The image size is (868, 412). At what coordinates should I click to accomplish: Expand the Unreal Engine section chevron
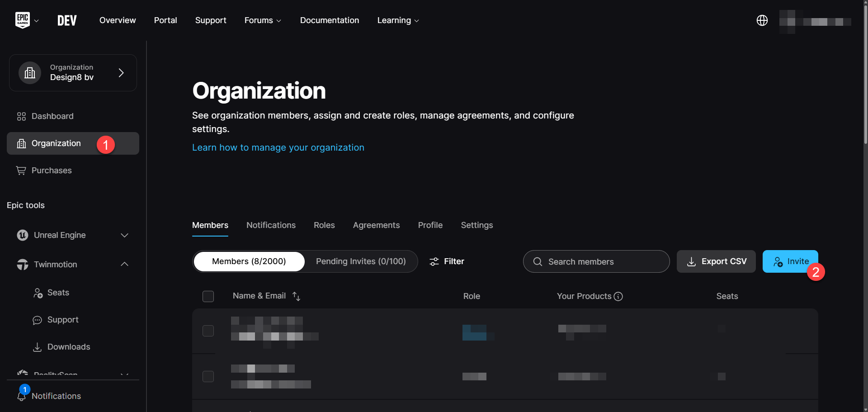[125, 235]
